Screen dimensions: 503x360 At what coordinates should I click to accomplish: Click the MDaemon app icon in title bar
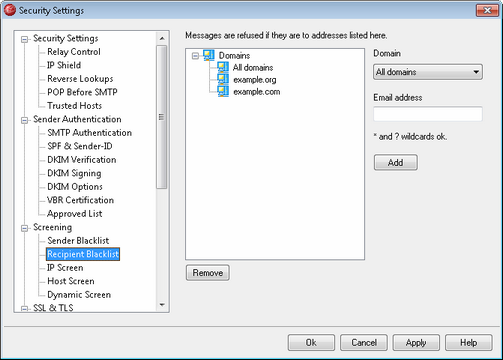[x=10, y=10]
